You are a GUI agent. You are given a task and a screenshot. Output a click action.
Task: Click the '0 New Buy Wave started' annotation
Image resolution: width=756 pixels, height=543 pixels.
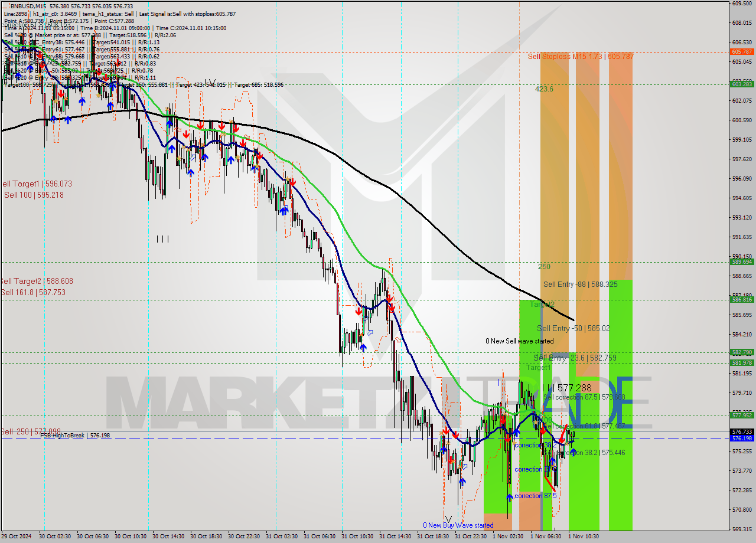pos(458,525)
